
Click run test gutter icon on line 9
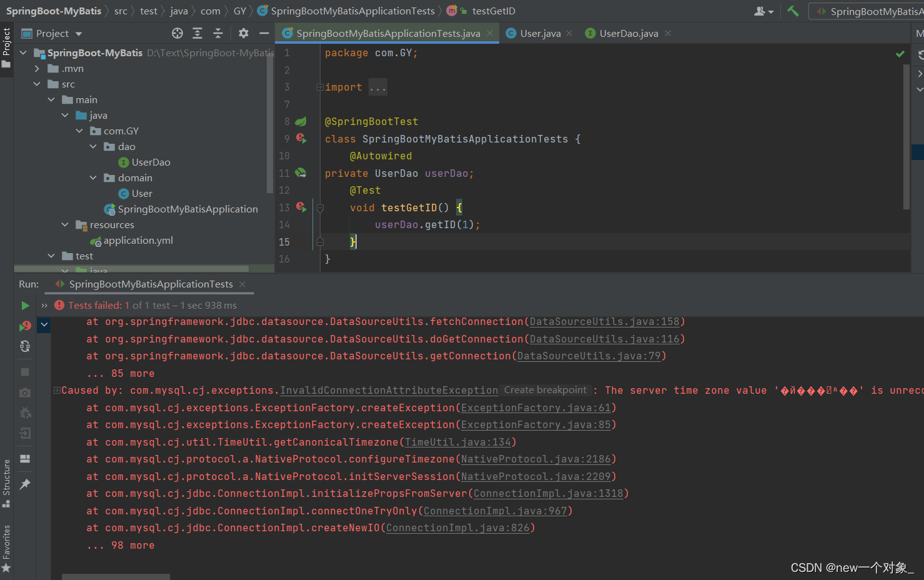(301, 139)
